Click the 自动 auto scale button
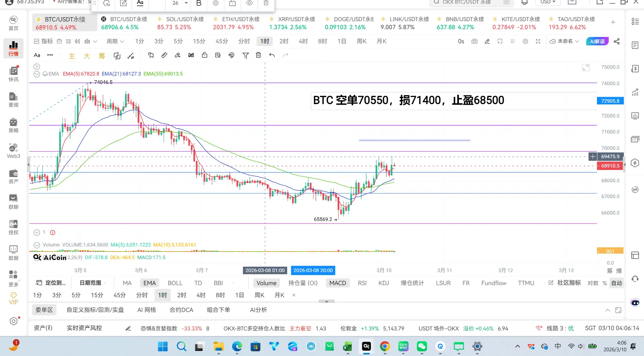The height and width of the screenshot is (356, 644). (616, 283)
